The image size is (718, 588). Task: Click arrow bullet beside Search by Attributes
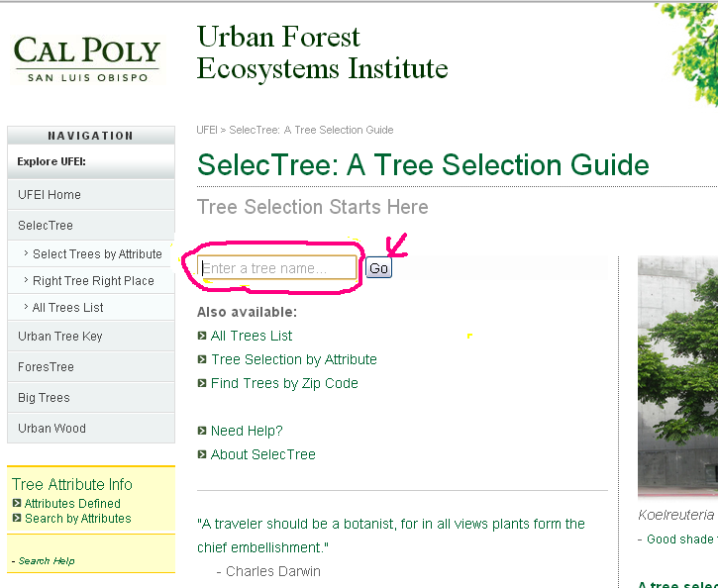pyautogui.click(x=17, y=518)
